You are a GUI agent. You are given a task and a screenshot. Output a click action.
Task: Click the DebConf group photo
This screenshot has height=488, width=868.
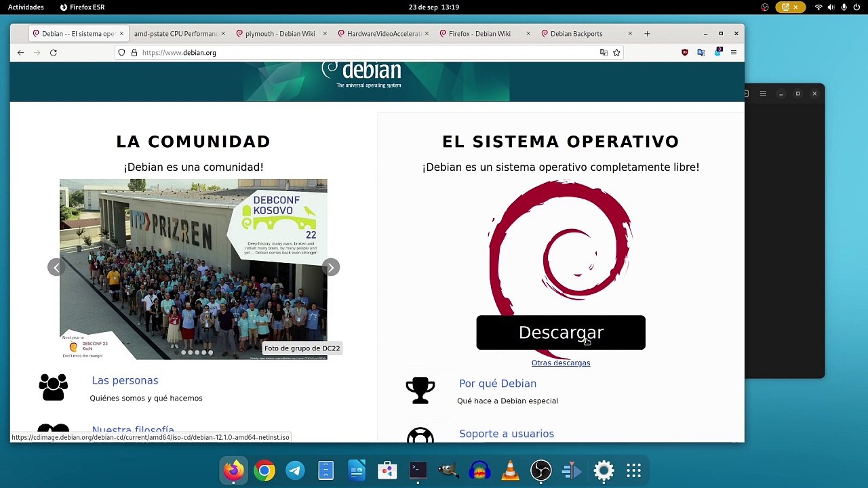click(x=193, y=269)
